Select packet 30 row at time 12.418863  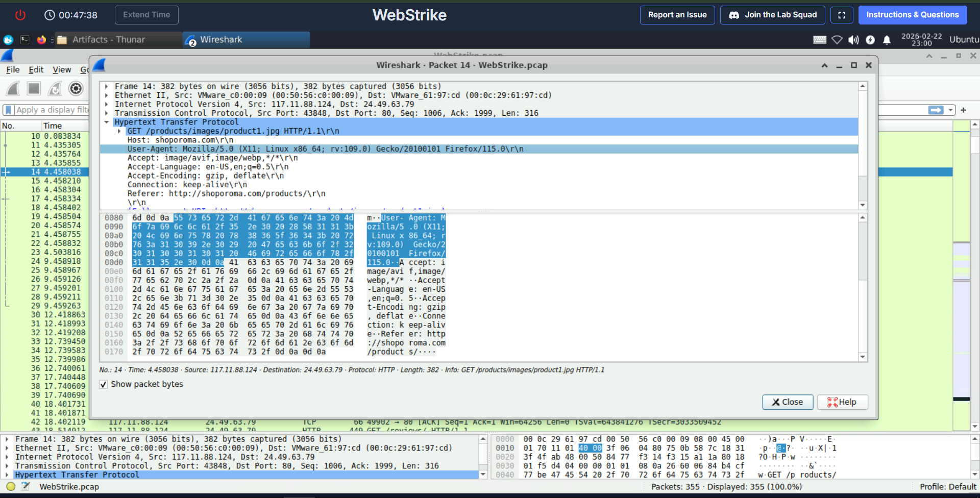click(x=45, y=315)
